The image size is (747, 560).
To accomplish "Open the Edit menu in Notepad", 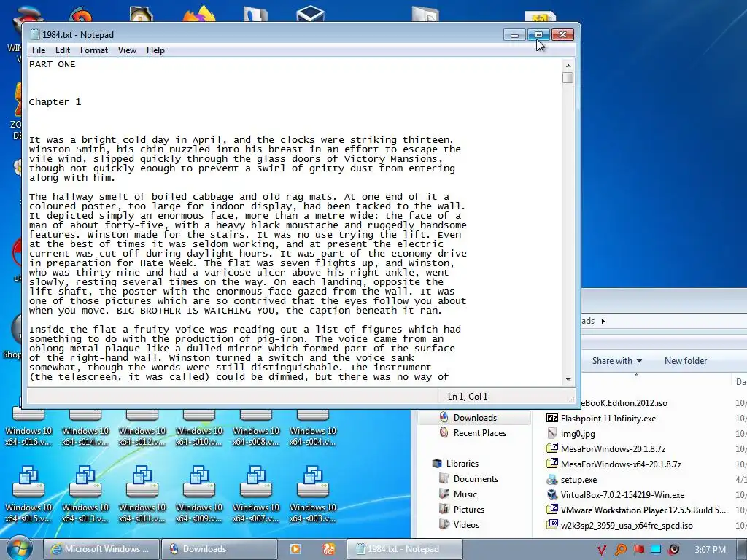I will pos(63,50).
